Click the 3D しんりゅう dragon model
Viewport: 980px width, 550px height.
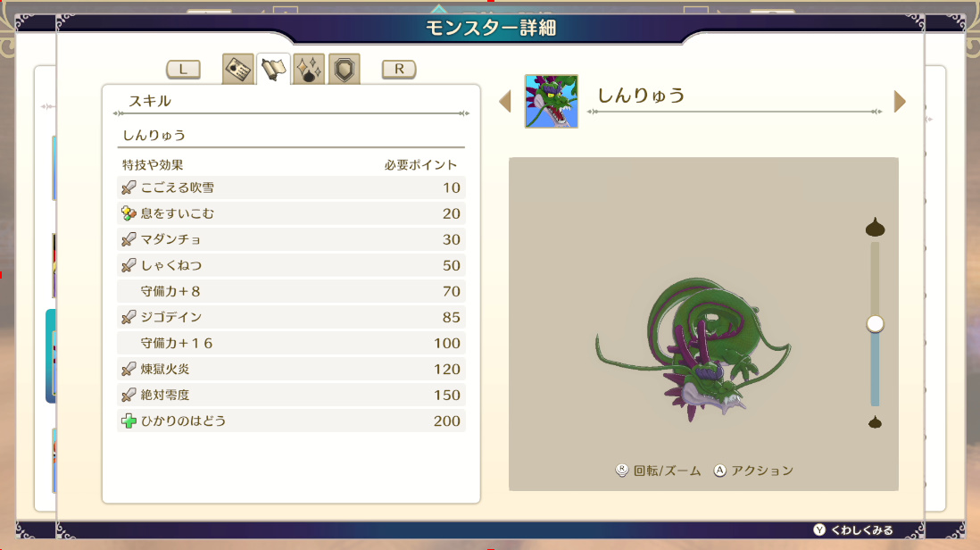693,349
